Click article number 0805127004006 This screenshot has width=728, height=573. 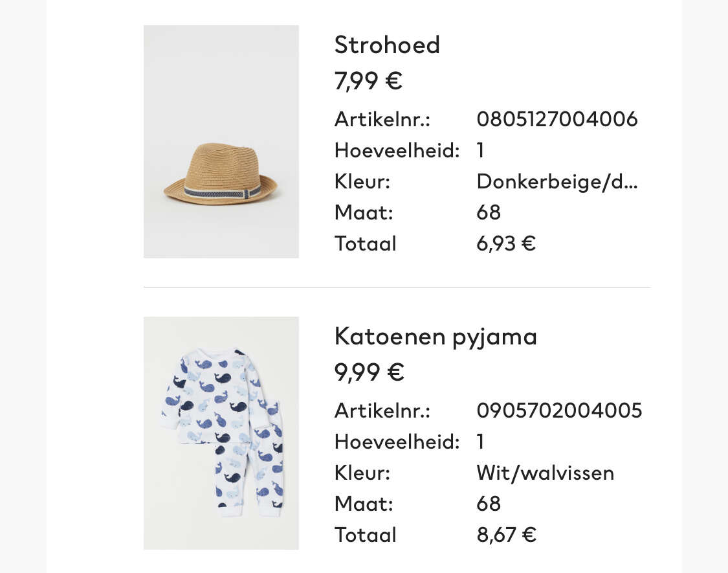coord(557,119)
